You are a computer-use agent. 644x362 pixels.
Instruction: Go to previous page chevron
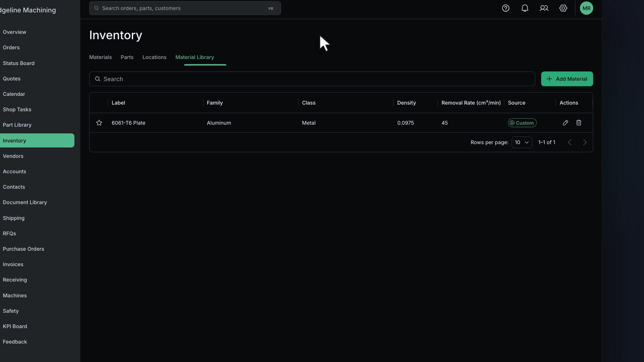[x=570, y=142]
